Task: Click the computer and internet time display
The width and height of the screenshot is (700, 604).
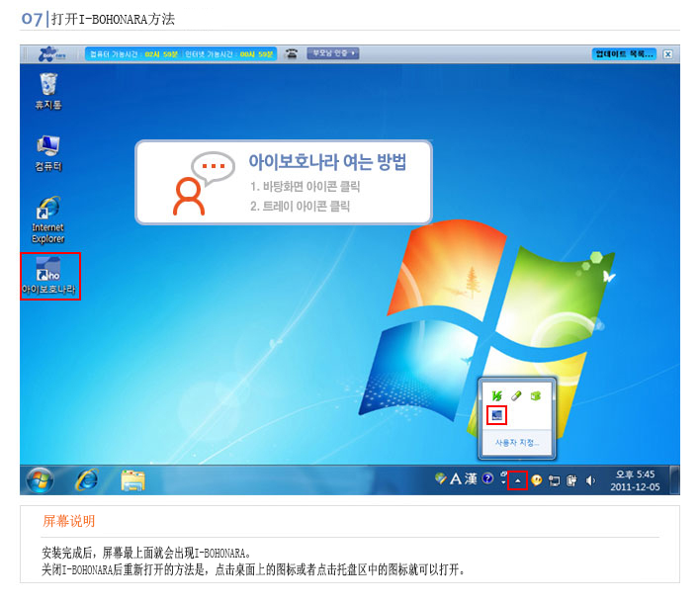Action: [181, 54]
